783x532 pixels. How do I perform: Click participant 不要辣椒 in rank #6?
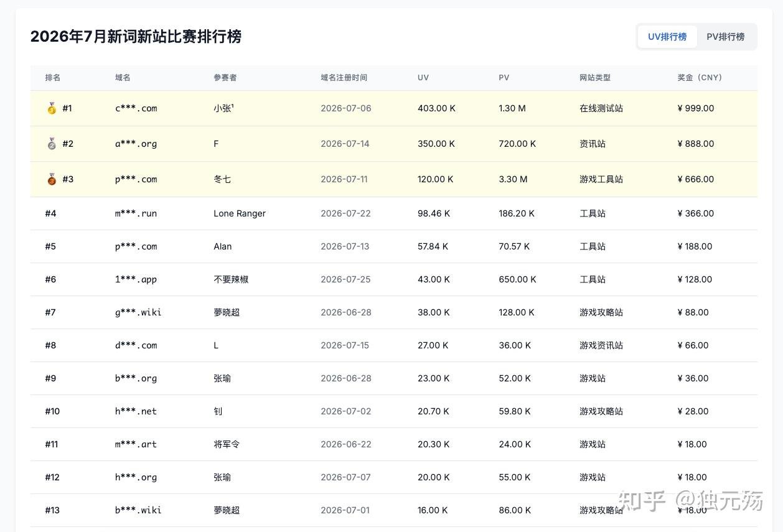point(231,279)
